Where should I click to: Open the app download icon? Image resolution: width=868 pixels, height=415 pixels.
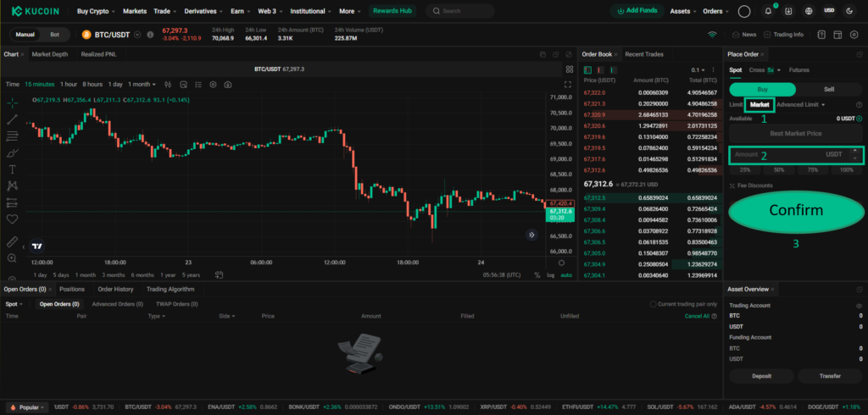tap(788, 11)
